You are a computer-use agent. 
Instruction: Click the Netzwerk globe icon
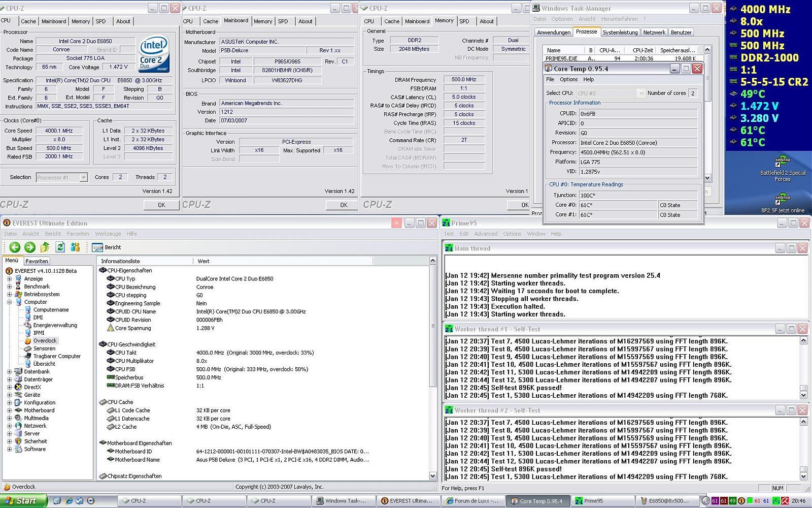click(18, 426)
